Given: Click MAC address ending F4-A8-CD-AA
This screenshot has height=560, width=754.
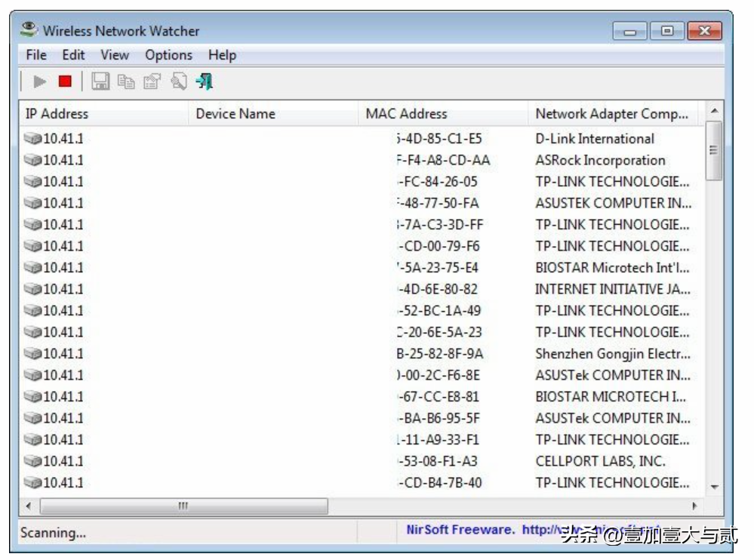Looking at the screenshot, I should click(x=443, y=160).
